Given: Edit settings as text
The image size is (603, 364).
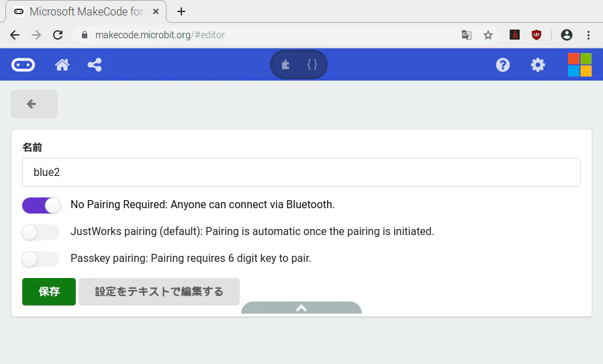Looking at the screenshot, I should [159, 291].
